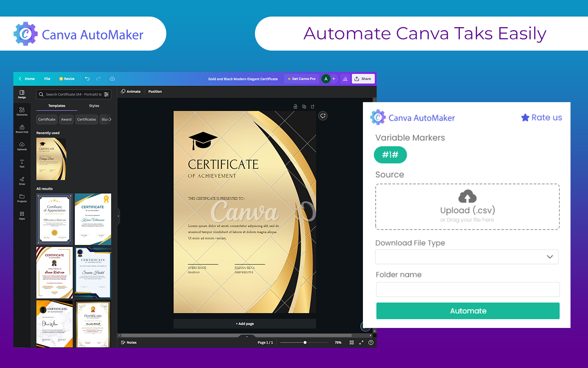This screenshot has width=588, height=368.
Task: Open recently used gold certificate thumbnail
Action: (51, 159)
